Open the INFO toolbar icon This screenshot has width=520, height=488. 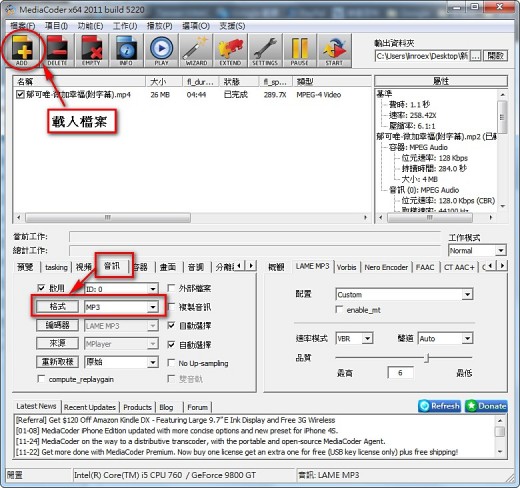point(126,50)
